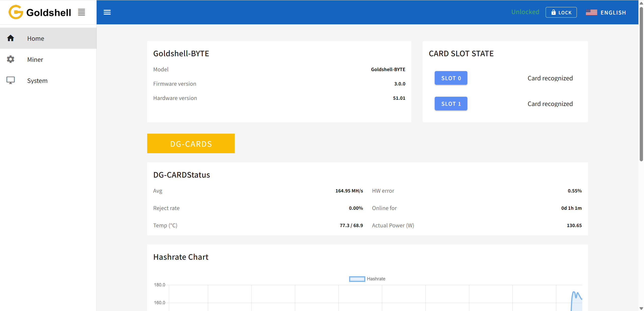This screenshot has width=644, height=311.
Task: Click the scrollbar up arrow
Action: coord(641,3)
